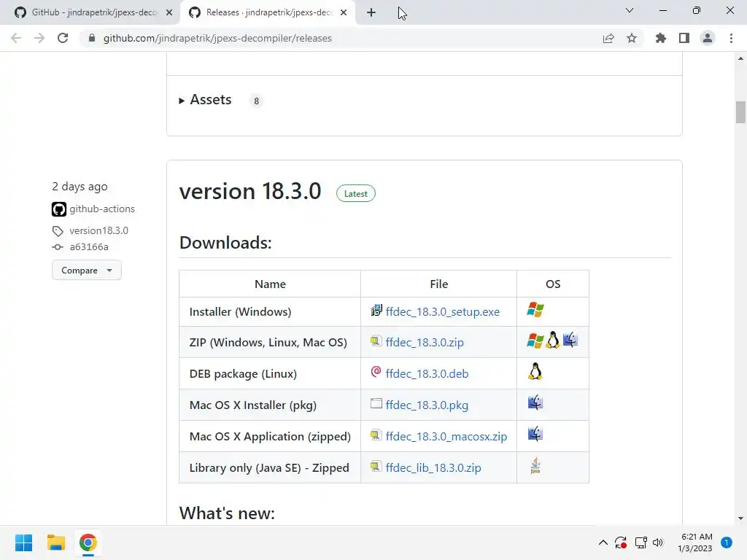Click the Mac icon in pkg Installer row
Viewport: 747px width, 560px height.
pos(535,402)
